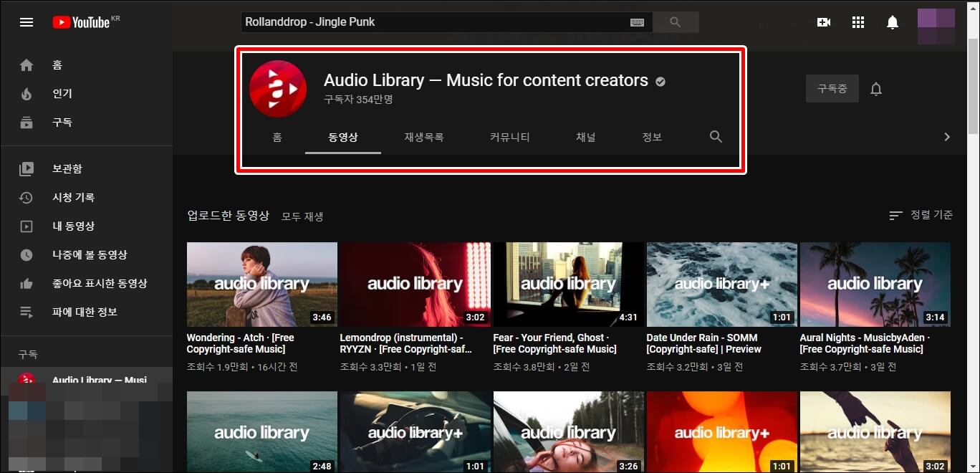
Task: Open the Fear - Your Friend, Ghost thumbnail
Action: 569,285
